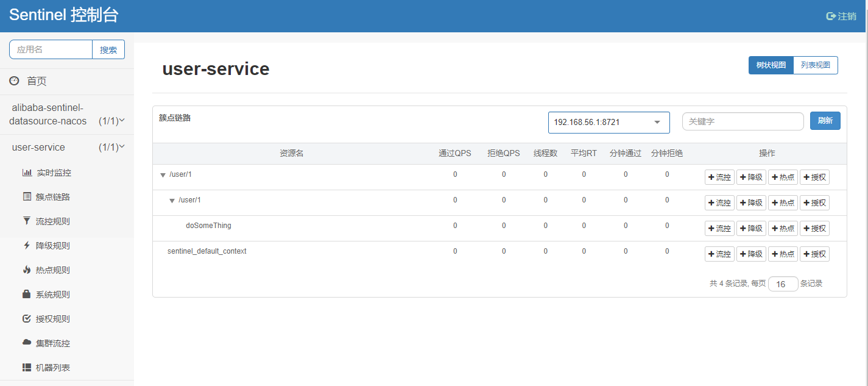The height and width of the screenshot is (386, 868).
Task: Click the 注销 logout link
Action: [841, 16]
